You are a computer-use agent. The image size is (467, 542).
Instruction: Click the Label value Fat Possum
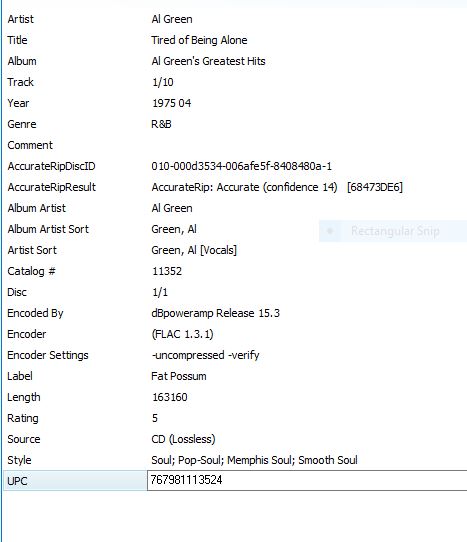pos(179,376)
